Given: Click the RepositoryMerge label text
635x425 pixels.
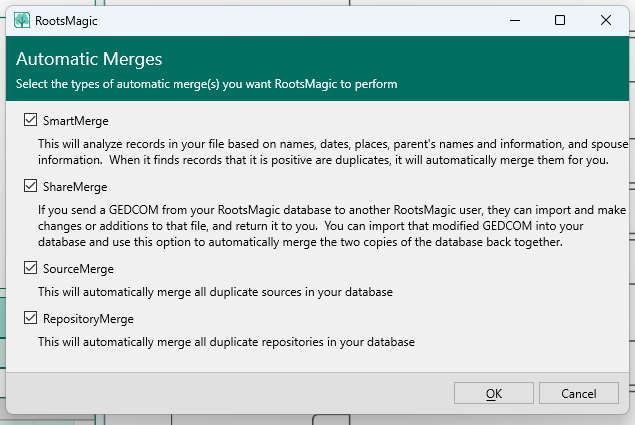Looking at the screenshot, I should [x=88, y=319].
